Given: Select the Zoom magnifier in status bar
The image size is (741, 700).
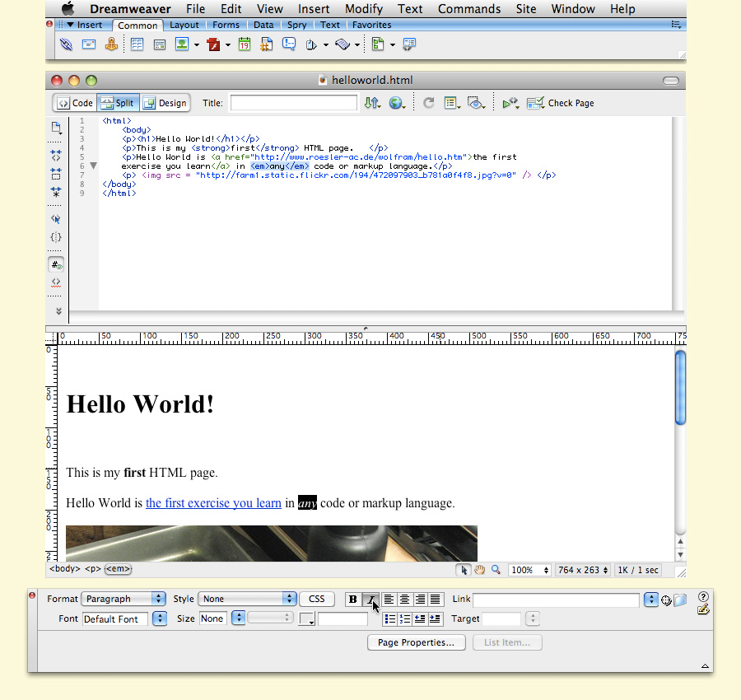Looking at the screenshot, I should click(496, 569).
